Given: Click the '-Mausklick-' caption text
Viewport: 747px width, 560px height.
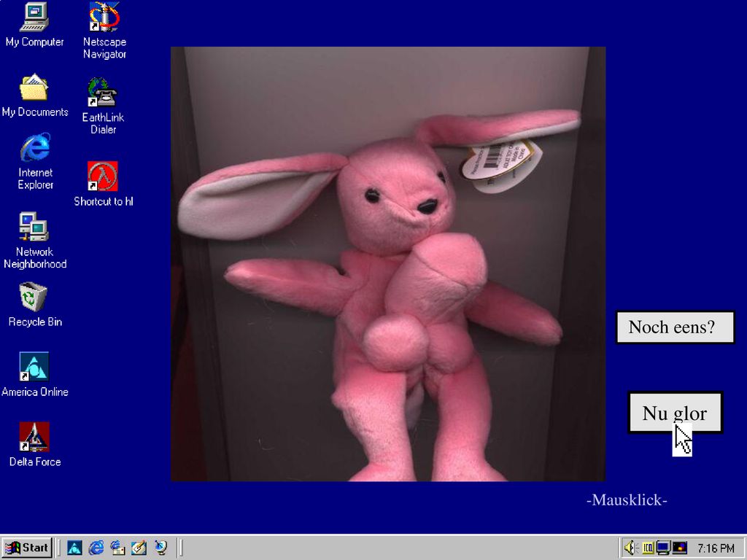Looking at the screenshot, I should pos(627,500).
